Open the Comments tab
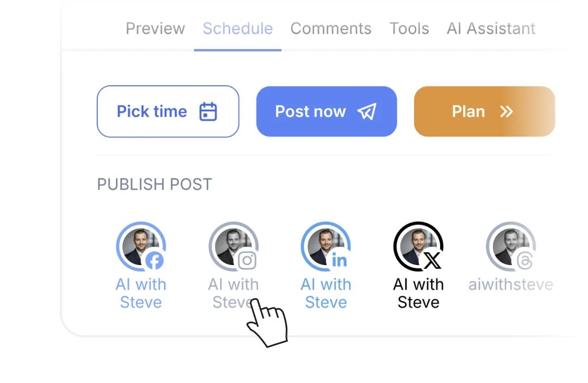Screen dimensions: 588x383 (331, 28)
